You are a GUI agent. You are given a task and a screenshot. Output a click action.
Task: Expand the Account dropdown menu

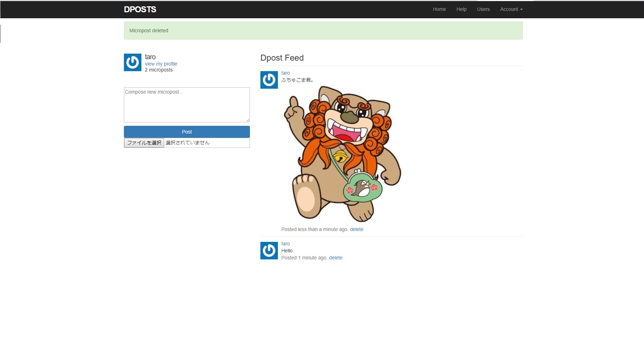coord(511,9)
